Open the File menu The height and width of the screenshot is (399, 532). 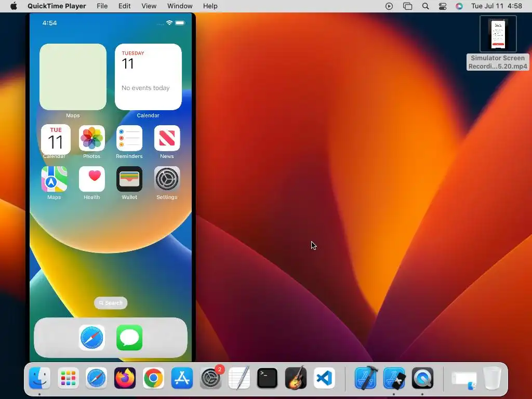[x=102, y=6]
